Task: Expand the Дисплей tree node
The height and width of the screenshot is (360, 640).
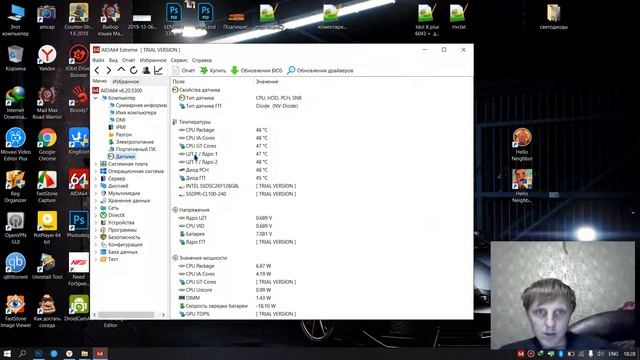Action: [96, 186]
